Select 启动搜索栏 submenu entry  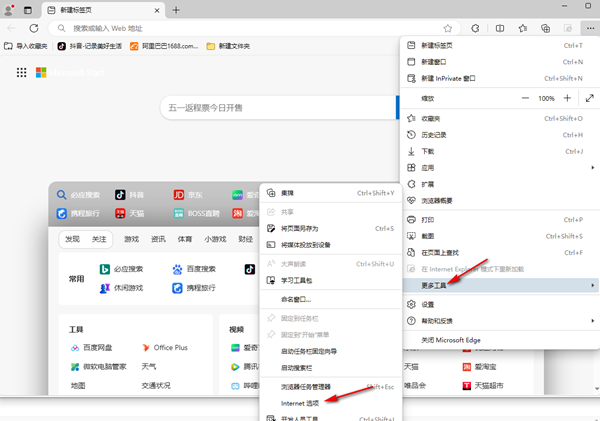(x=331, y=368)
